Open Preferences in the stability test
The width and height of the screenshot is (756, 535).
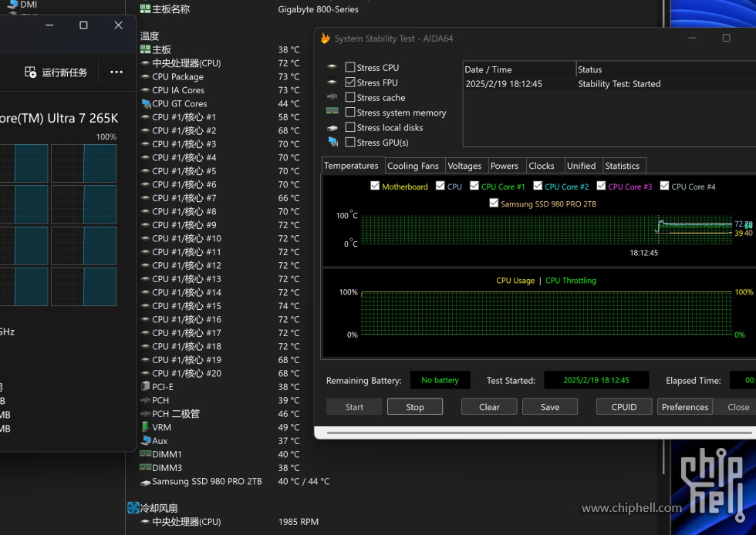coord(685,407)
